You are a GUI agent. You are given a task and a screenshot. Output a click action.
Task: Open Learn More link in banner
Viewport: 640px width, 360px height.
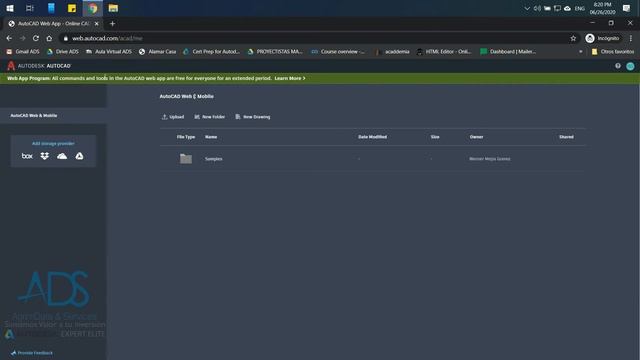290,78
